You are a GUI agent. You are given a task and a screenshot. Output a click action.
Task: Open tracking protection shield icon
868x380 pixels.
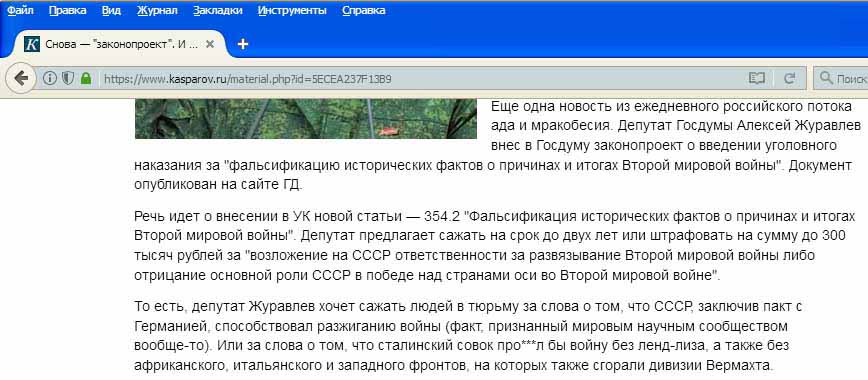pos(68,79)
